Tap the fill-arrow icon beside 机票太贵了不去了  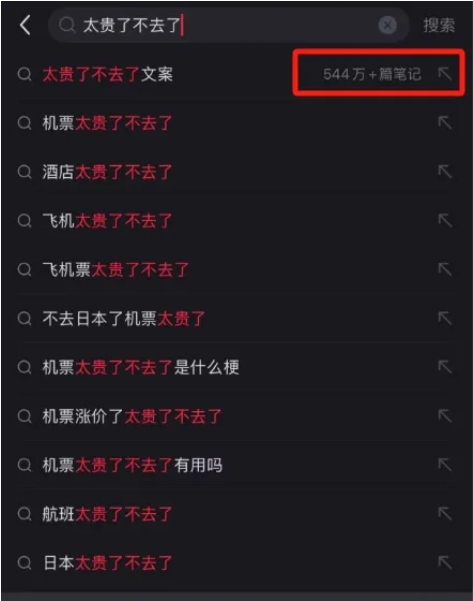(445, 123)
